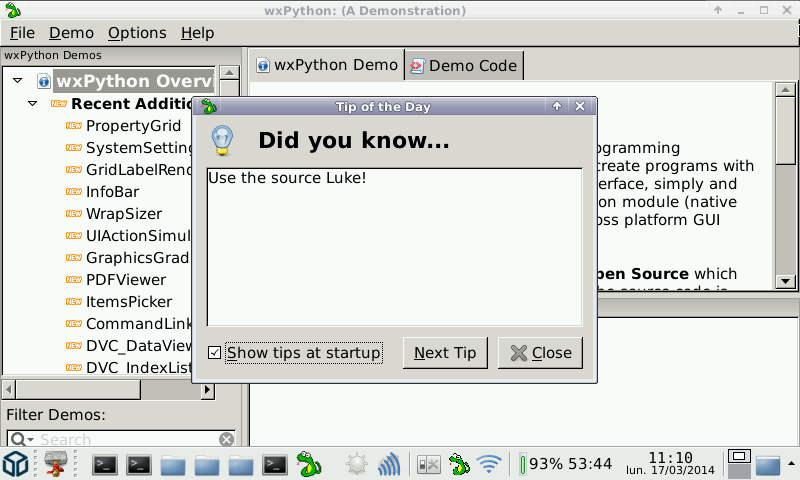Open the Help menu

point(197,33)
